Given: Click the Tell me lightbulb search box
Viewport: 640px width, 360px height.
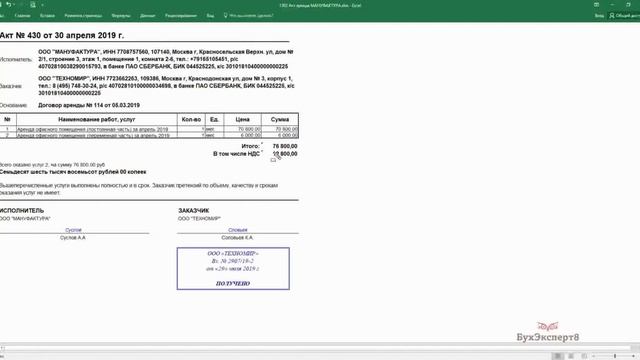Looking at the screenshot, I should 248,16.
